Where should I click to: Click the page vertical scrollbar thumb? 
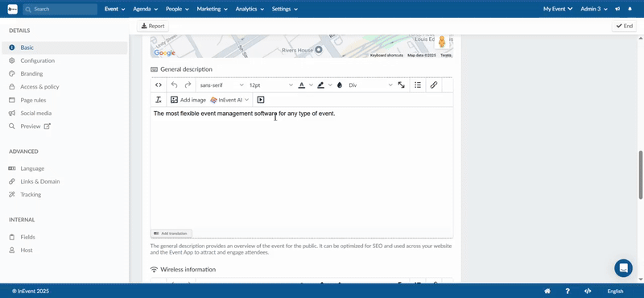(x=641, y=175)
